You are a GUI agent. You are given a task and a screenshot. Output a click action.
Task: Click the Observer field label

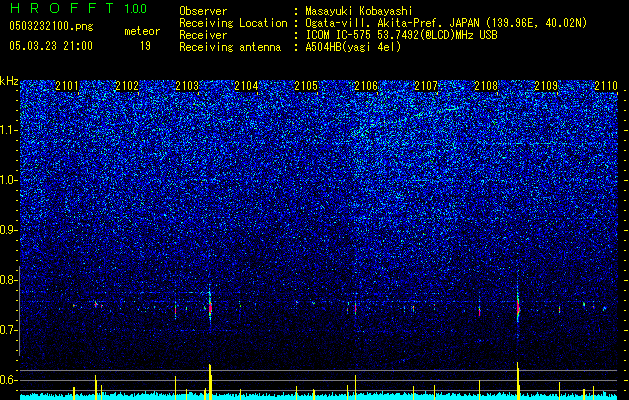[x=203, y=11]
